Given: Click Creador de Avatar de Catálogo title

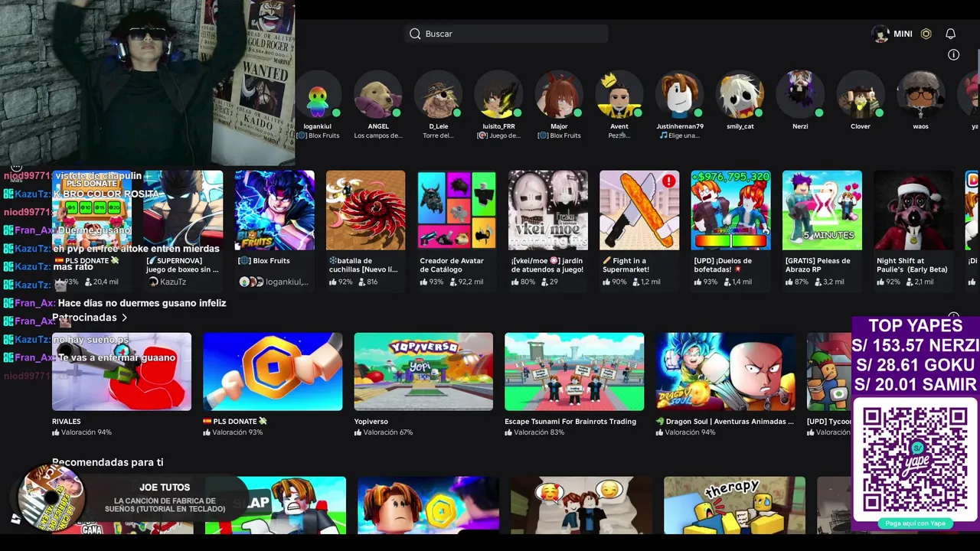Looking at the screenshot, I should (452, 265).
